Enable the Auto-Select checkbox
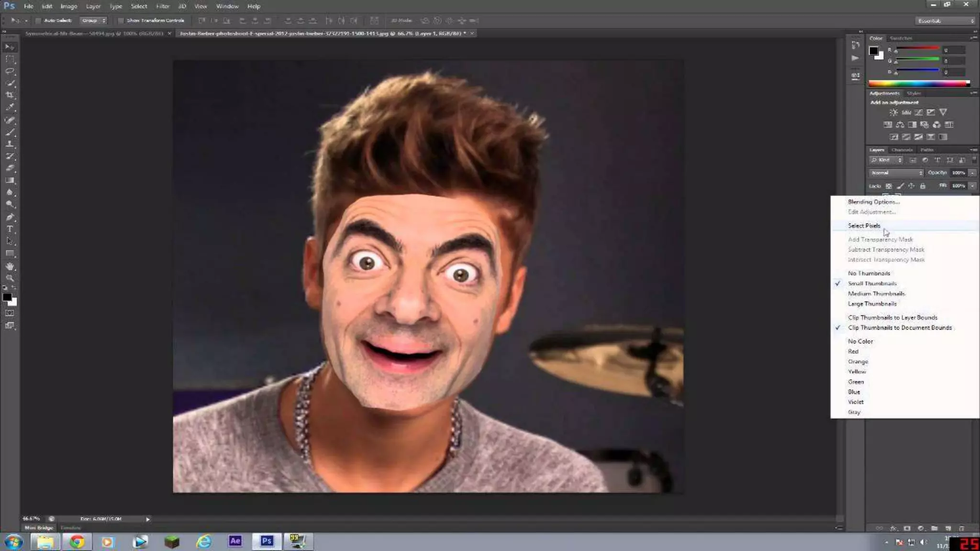The width and height of the screenshot is (980, 551). click(x=38, y=21)
